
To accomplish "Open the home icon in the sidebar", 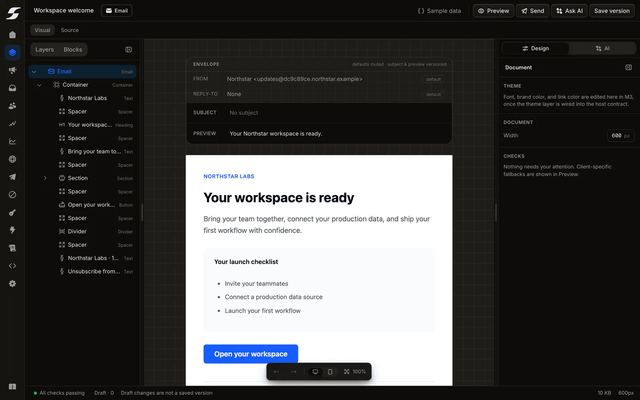I will [13, 35].
